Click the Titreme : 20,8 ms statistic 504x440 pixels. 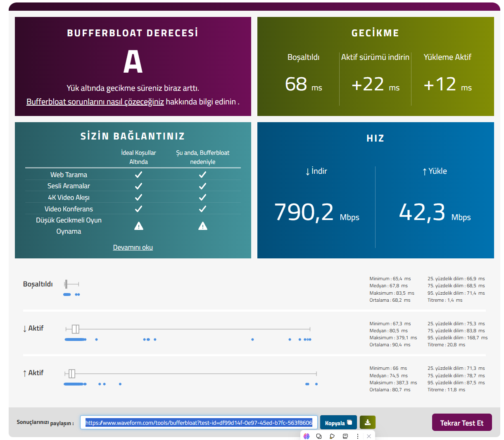coord(446,345)
